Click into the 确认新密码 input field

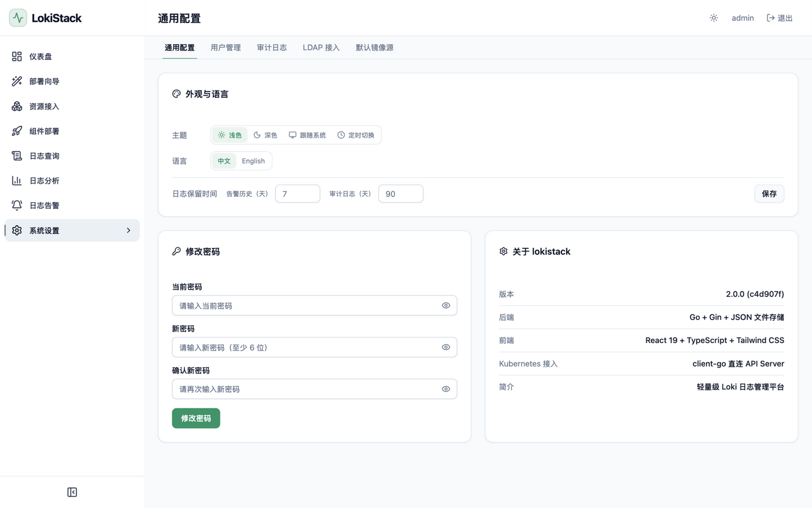coord(315,389)
